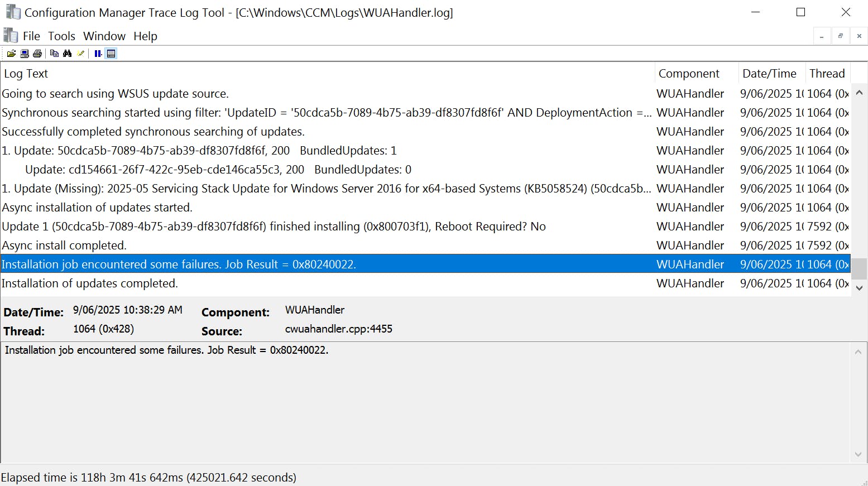Open the File menu
The height and width of the screenshot is (486, 868).
[31, 36]
